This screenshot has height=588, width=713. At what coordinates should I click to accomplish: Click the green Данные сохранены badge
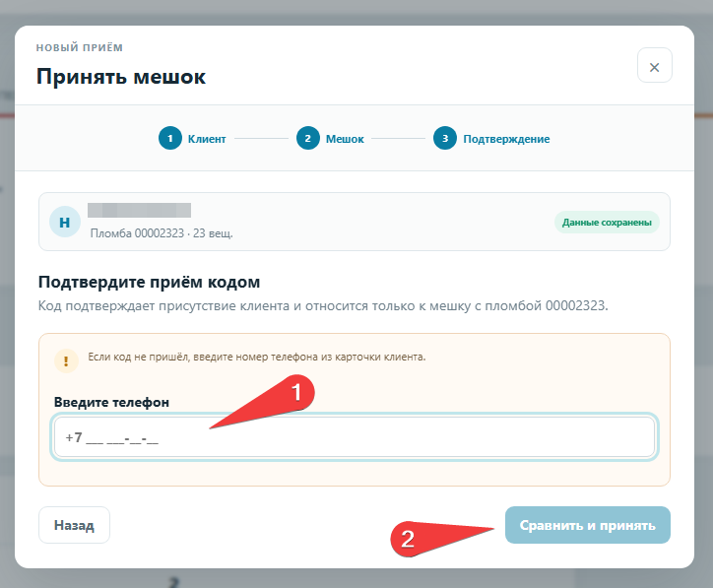607,223
